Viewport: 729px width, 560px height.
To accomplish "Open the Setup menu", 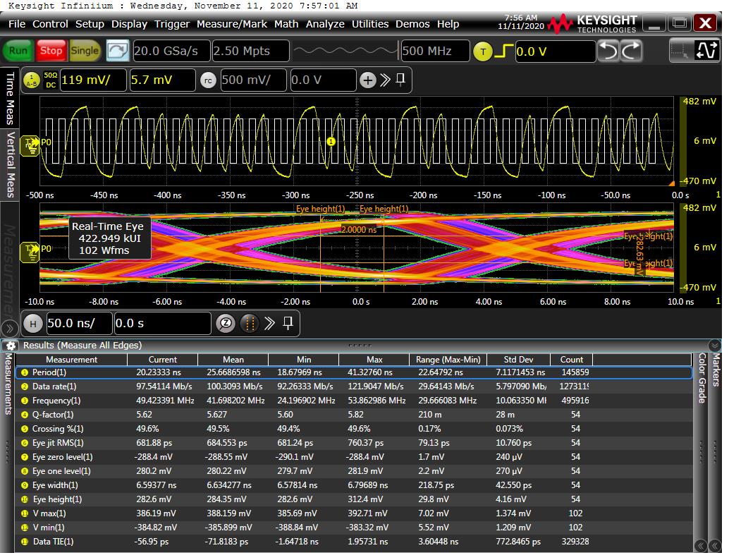I will point(90,24).
